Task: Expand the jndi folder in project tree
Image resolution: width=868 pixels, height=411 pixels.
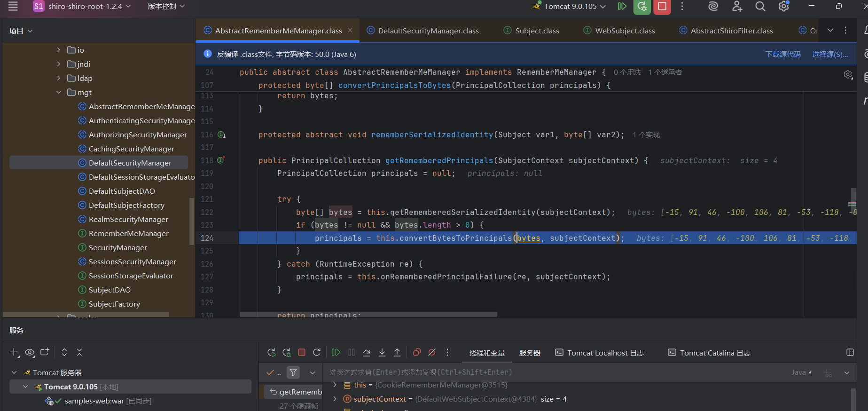Action: (58, 64)
